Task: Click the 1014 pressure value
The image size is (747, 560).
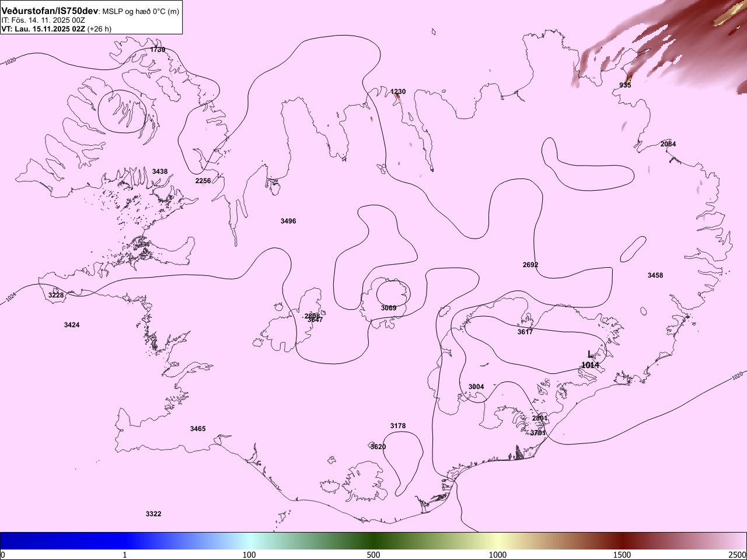Action: [590, 366]
